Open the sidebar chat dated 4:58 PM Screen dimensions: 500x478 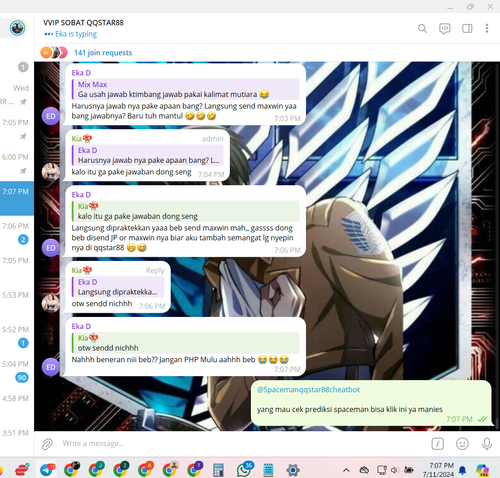[17, 405]
